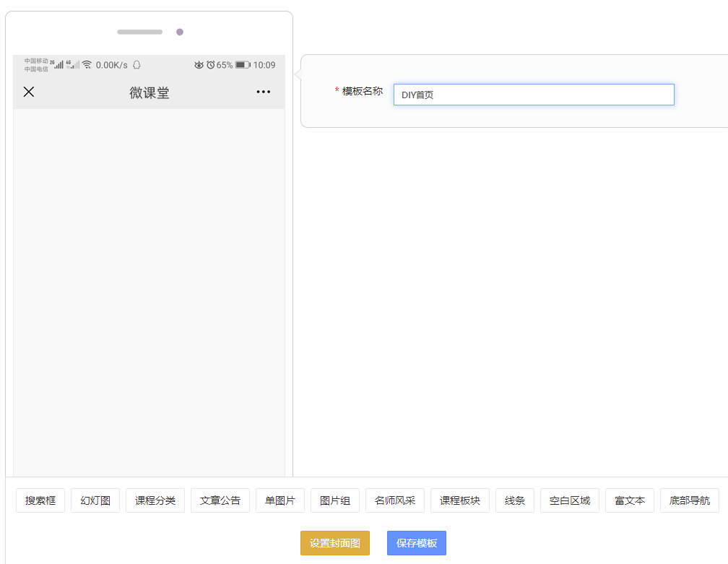This screenshot has height=564, width=728.
Task: Click the 65% battery percentage text
Action: (224, 65)
